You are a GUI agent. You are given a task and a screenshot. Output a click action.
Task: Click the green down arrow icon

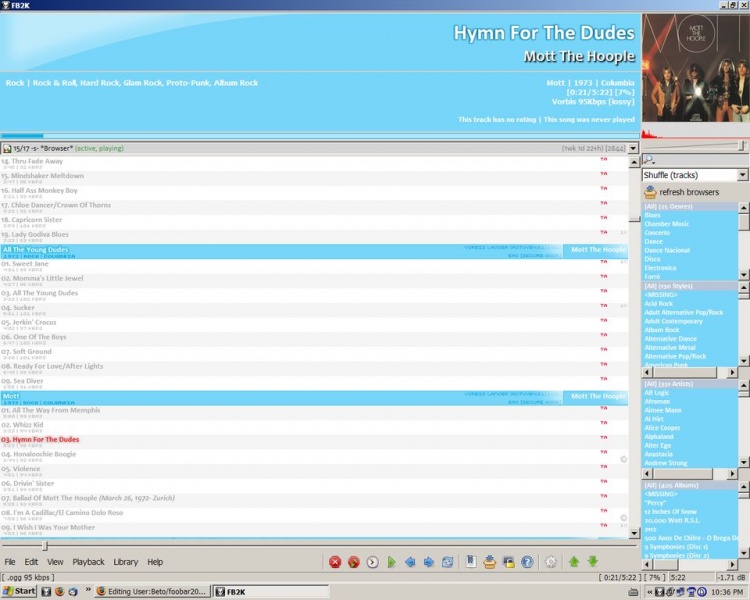[593, 562]
